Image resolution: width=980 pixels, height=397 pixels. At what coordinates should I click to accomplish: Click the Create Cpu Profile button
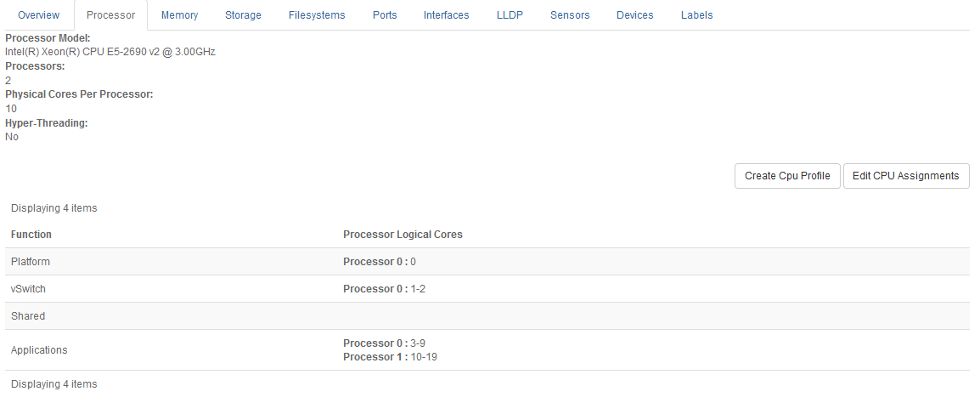click(x=787, y=176)
